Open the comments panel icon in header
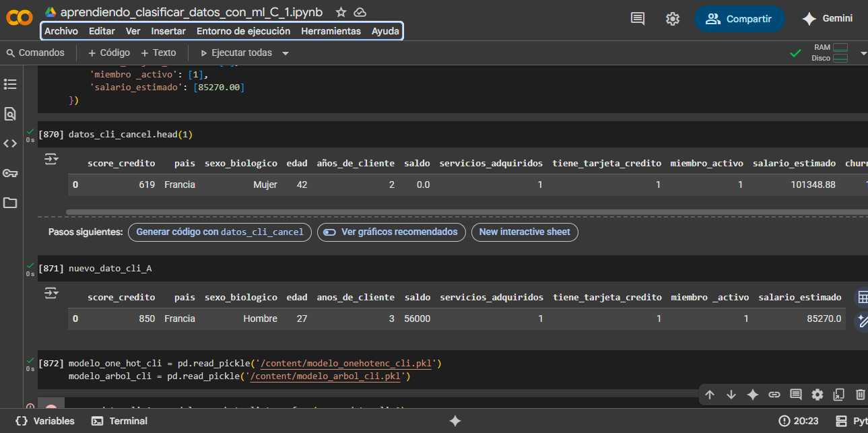This screenshot has height=433, width=868. pos(638,19)
